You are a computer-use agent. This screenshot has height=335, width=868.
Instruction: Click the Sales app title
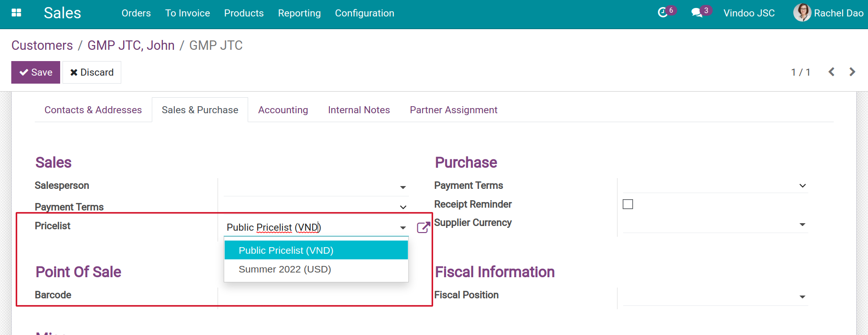click(x=63, y=13)
